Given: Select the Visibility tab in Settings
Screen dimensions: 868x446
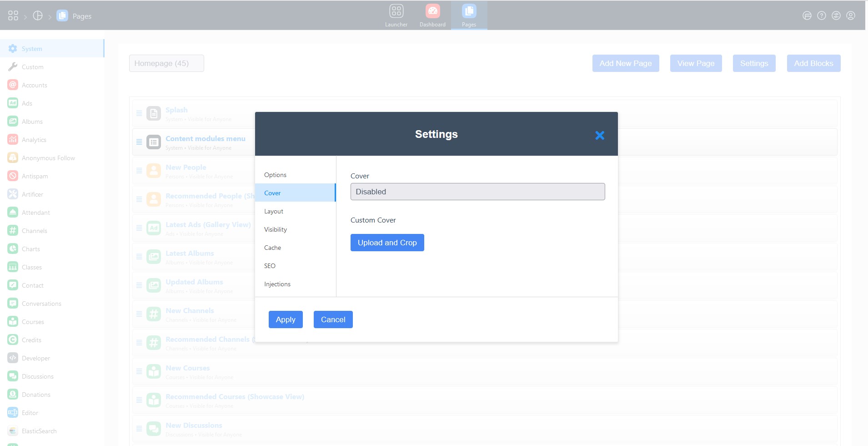Looking at the screenshot, I should click(x=276, y=229).
